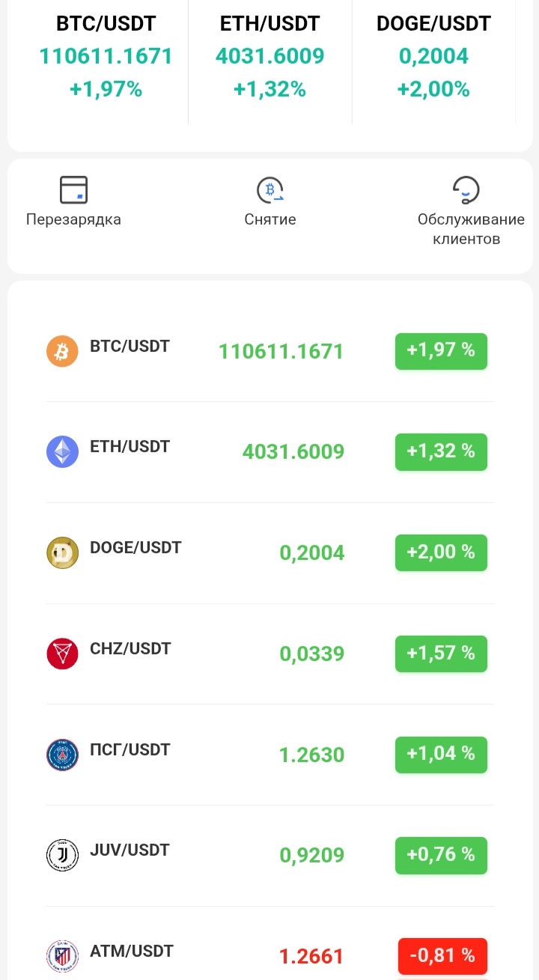Tap the PSG fan token icon

click(x=62, y=755)
